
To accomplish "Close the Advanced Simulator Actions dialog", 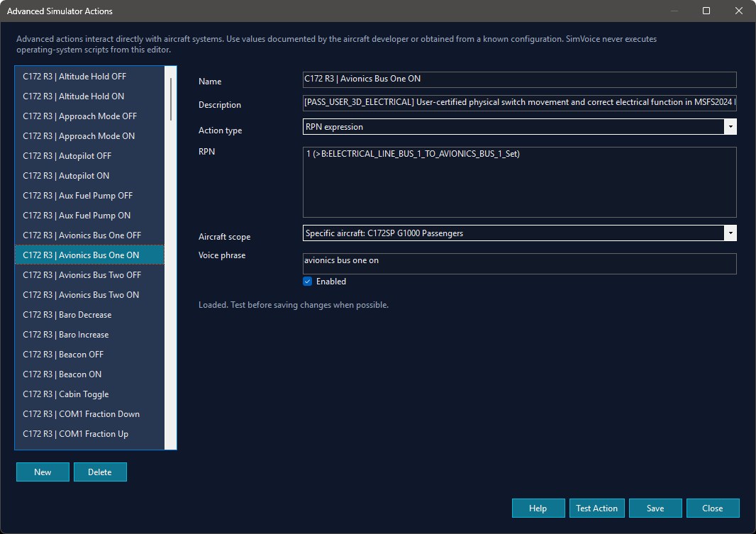I will pyautogui.click(x=712, y=508).
